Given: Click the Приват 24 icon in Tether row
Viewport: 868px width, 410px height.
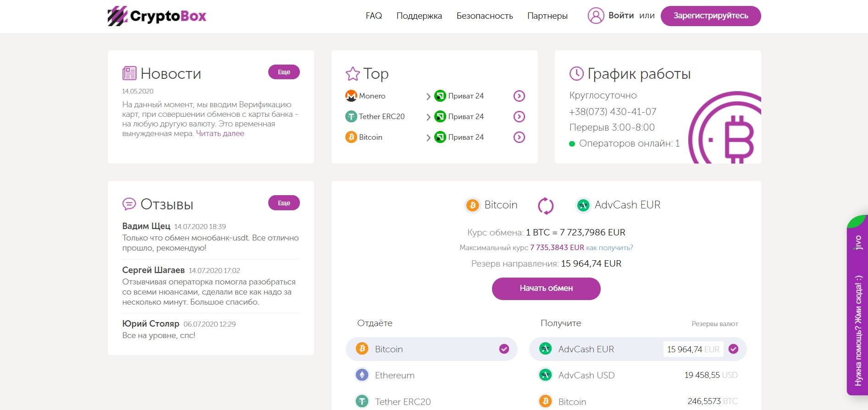Looking at the screenshot, I should 440,116.
